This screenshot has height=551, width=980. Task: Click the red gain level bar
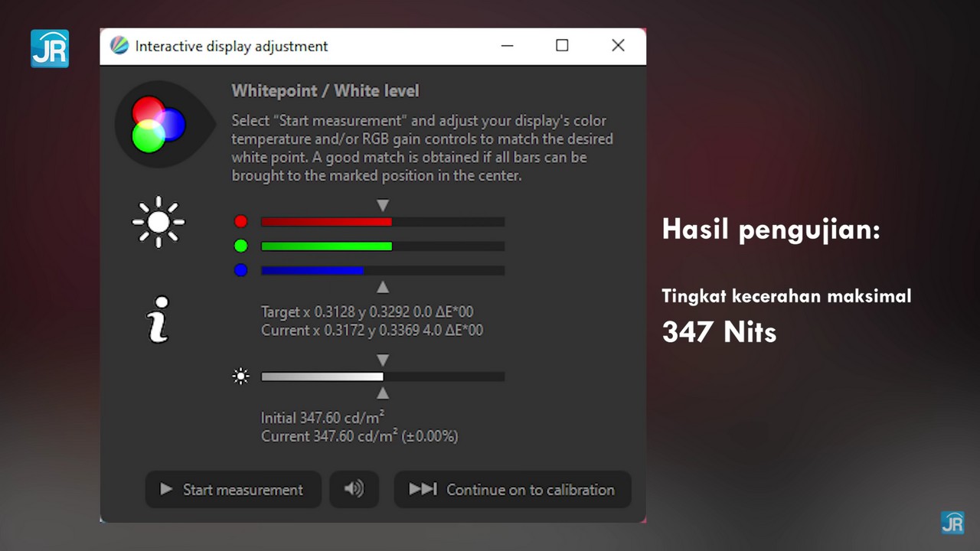[382, 222]
